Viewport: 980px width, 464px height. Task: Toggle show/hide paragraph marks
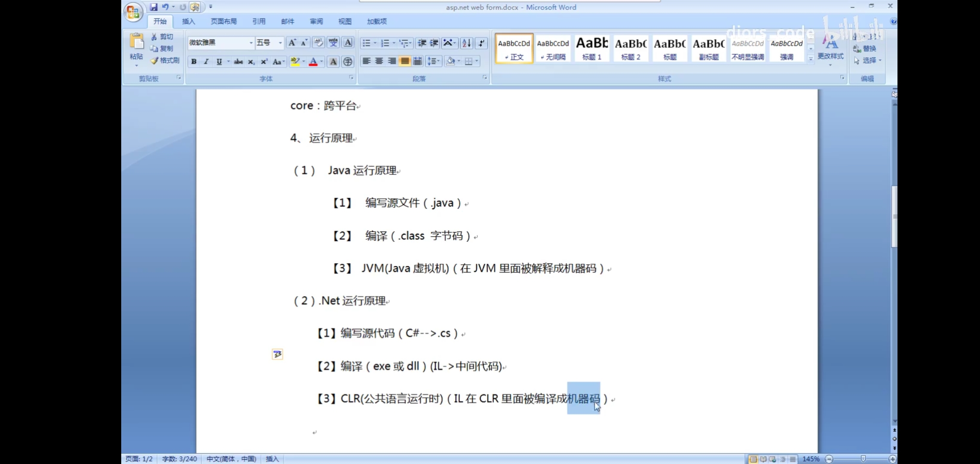coord(481,43)
